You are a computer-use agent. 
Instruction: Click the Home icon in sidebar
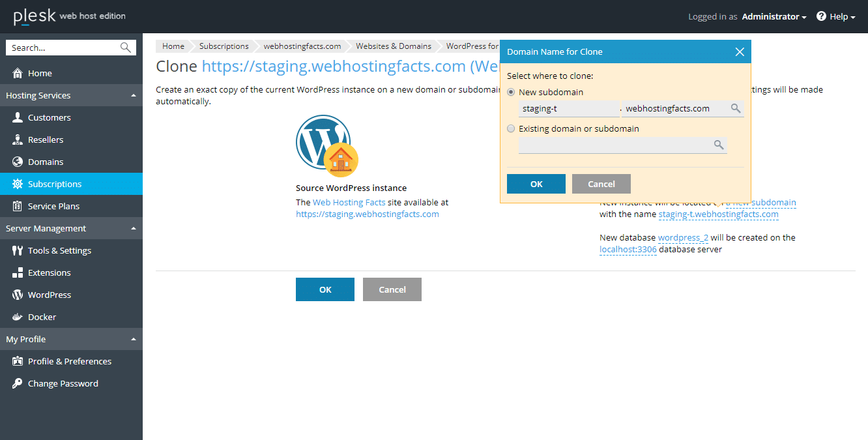(18, 73)
